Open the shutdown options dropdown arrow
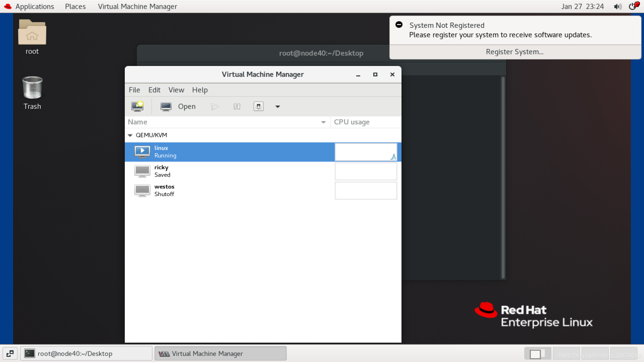Screen dimensions: 644x362 277,107
